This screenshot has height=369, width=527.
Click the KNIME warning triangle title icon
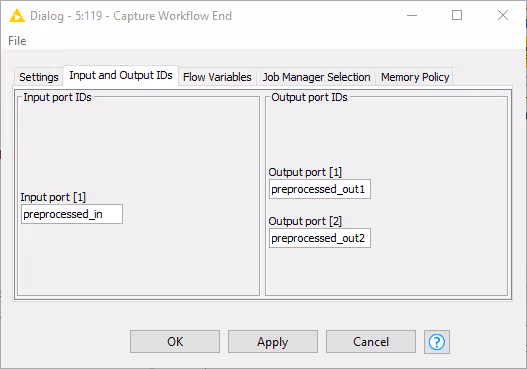(x=17, y=15)
